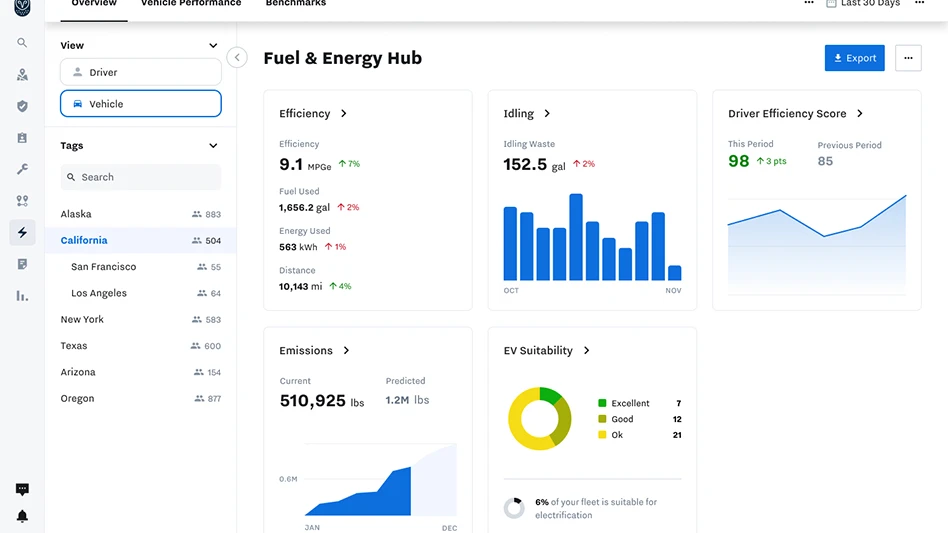948x533 pixels.
Task: Click the shield safety icon in sidebar
Action: pyautogui.click(x=22, y=106)
